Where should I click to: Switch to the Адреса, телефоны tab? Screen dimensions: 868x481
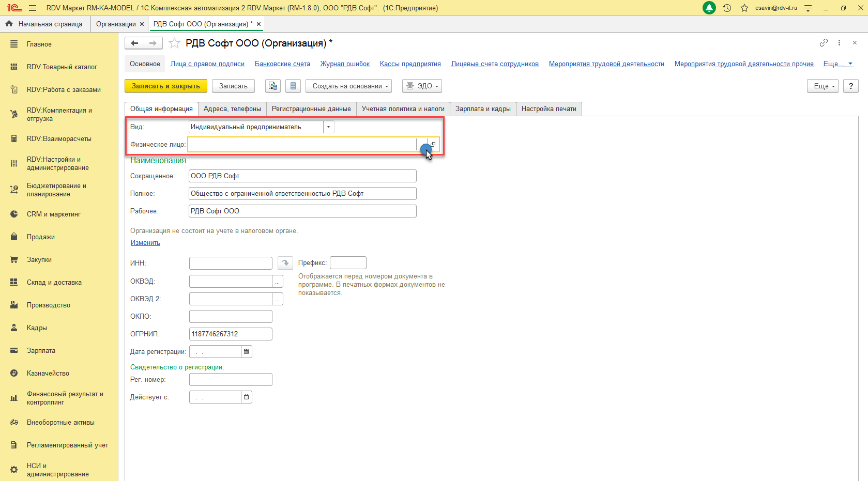point(232,109)
